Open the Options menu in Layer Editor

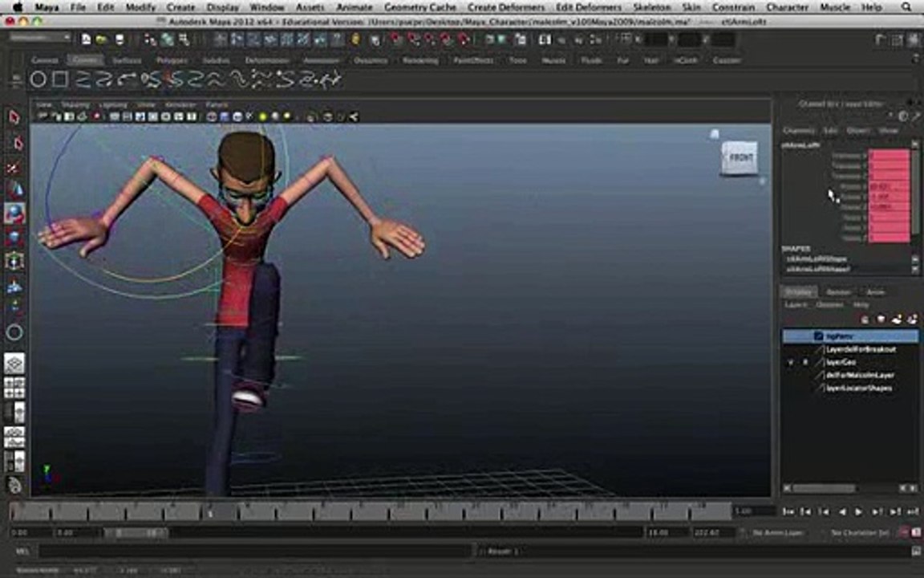pyautogui.click(x=829, y=305)
